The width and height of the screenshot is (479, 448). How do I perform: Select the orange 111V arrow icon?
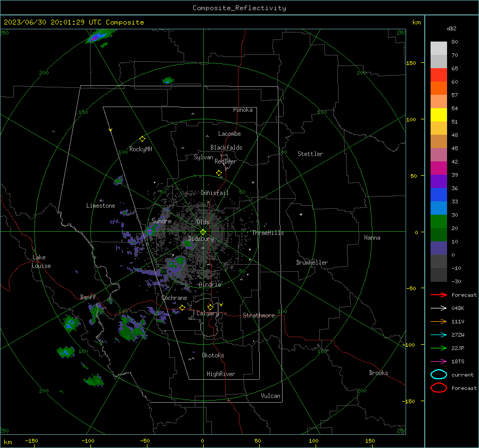[439, 321]
